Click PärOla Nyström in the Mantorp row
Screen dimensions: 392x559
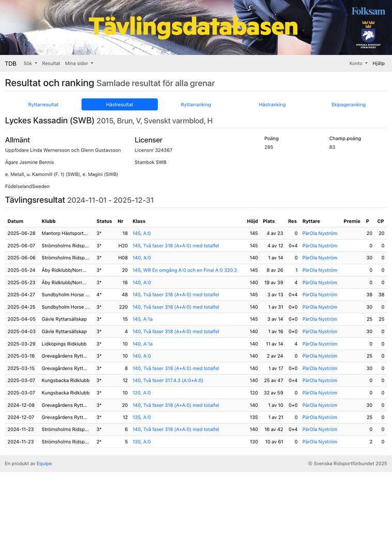click(320, 233)
